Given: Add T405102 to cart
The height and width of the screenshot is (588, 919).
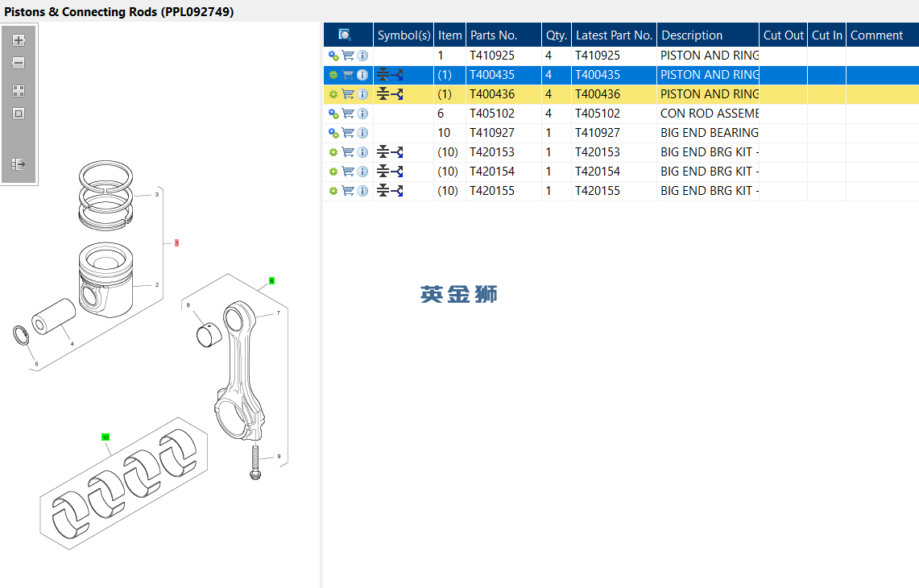Looking at the screenshot, I should [348, 114].
